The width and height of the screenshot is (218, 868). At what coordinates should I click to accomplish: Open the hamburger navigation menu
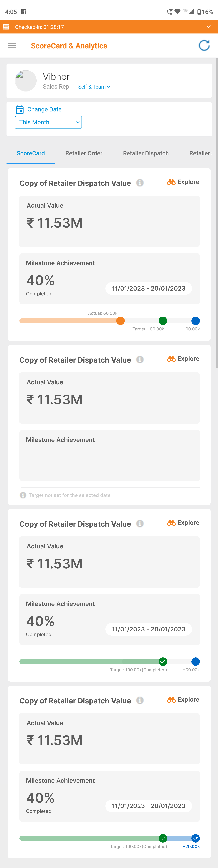coord(12,46)
